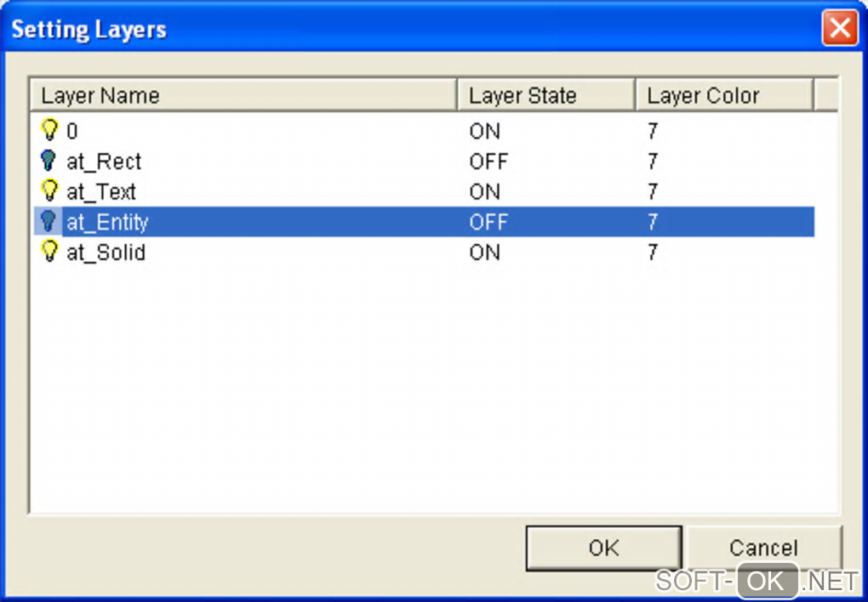868x602 pixels.
Task: Click color value 7 of layer 0
Action: pos(653,131)
